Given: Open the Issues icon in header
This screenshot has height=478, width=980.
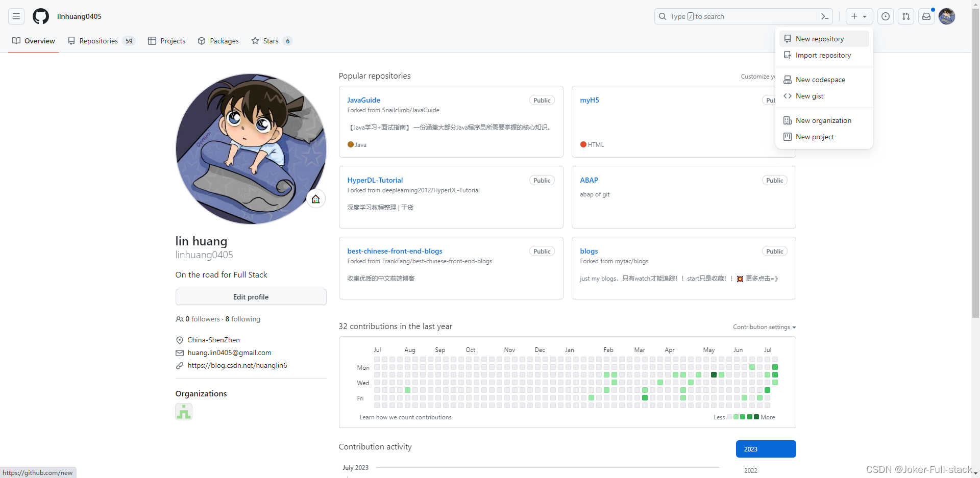Looking at the screenshot, I should 886,16.
